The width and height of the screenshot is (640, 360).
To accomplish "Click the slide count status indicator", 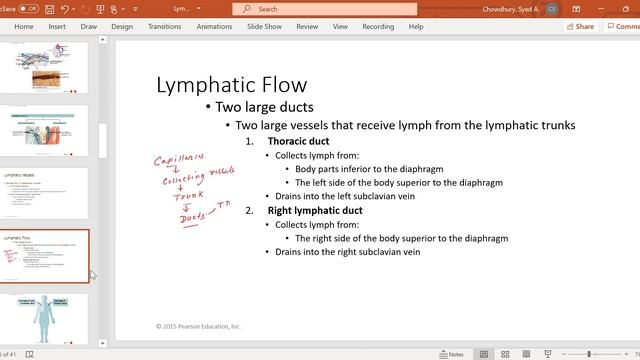I will 8,354.
